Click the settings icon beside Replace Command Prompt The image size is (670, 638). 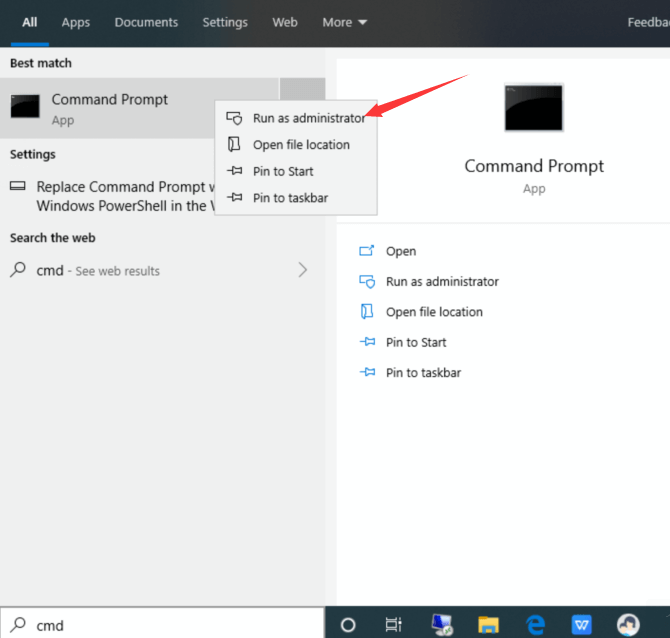click(x=18, y=185)
